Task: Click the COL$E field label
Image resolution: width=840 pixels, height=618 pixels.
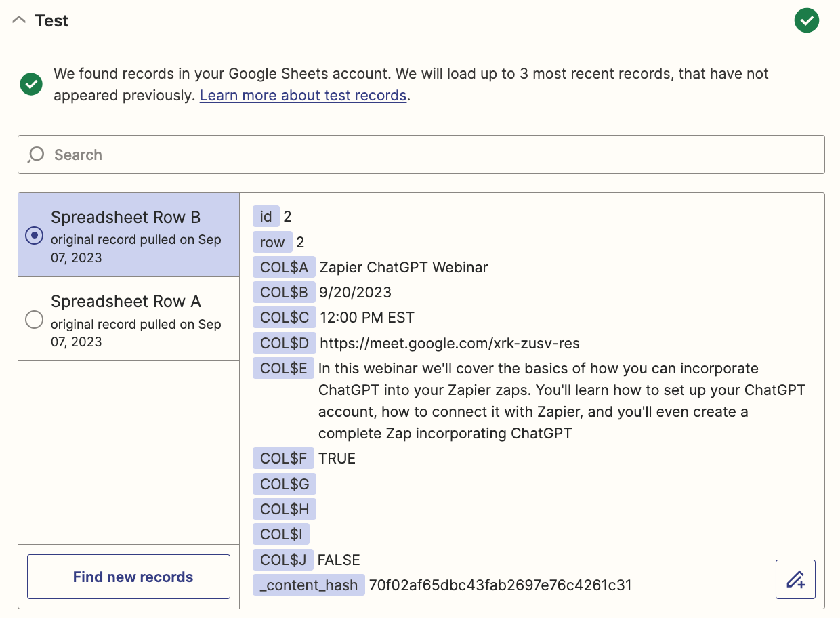Action: point(284,368)
